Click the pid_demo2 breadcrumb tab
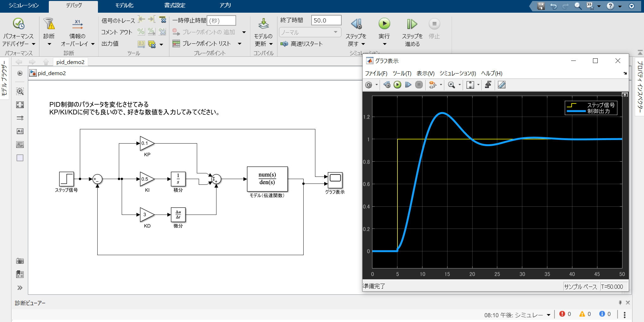The width and height of the screenshot is (644, 322). point(70,62)
